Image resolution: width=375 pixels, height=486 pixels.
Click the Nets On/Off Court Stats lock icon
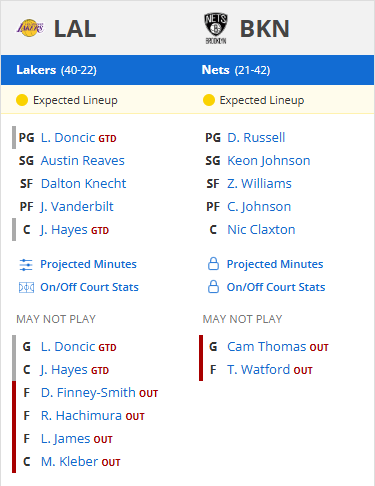click(213, 287)
